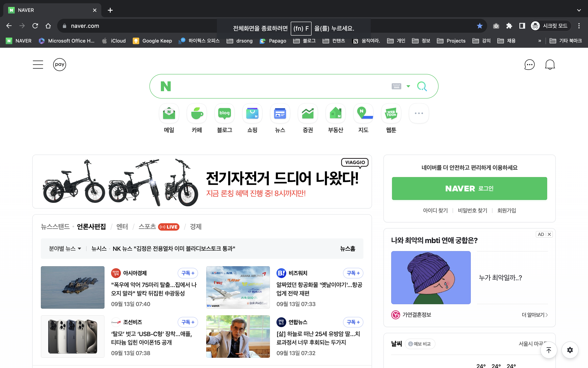Click the 더 알아보기 link in ad

pyautogui.click(x=535, y=315)
